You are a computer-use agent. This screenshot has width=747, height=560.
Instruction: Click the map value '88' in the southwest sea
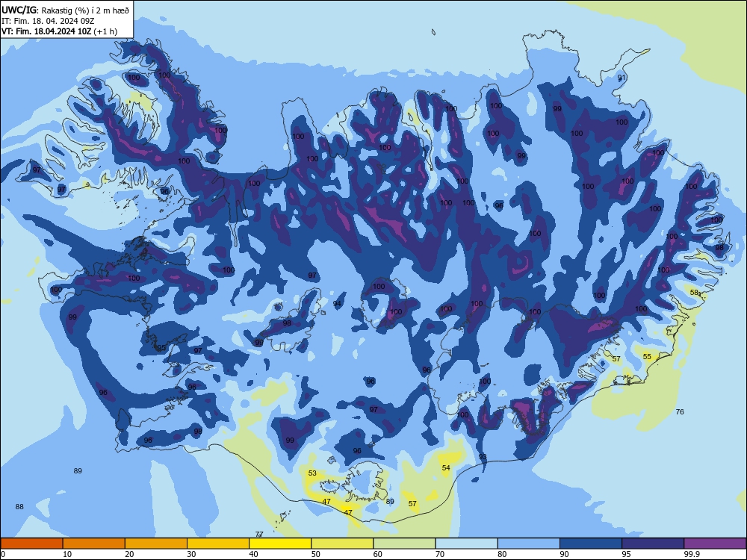coord(19,507)
